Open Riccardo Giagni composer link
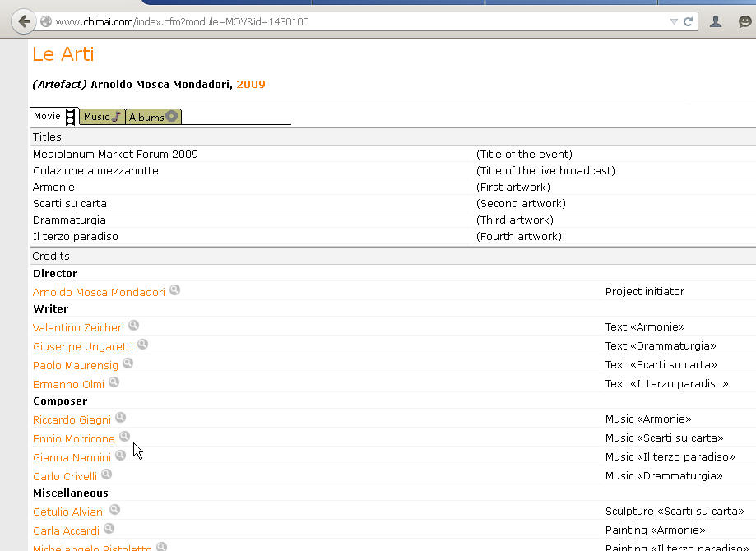The height and width of the screenshot is (551, 756). click(x=72, y=420)
